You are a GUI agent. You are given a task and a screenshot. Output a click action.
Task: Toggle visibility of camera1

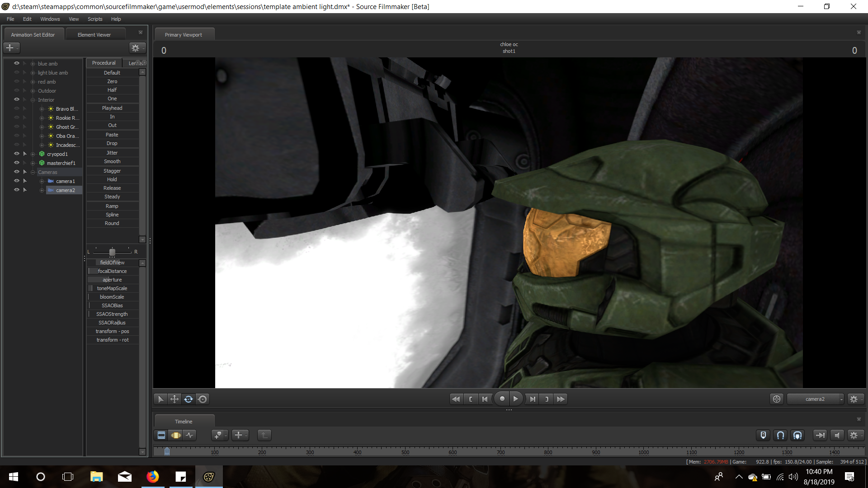[17, 181]
